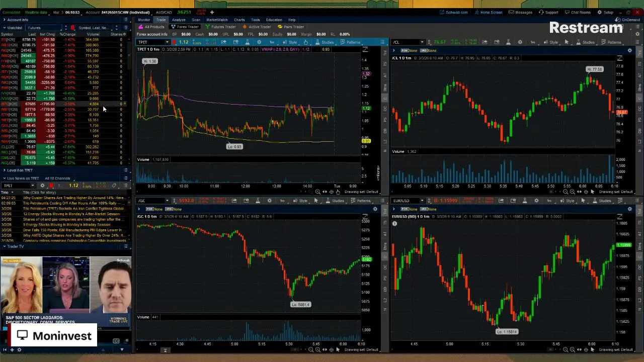This screenshot has height=362, width=644.
Task: Open Patterns on the /GC chart
Action: click(361, 201)
